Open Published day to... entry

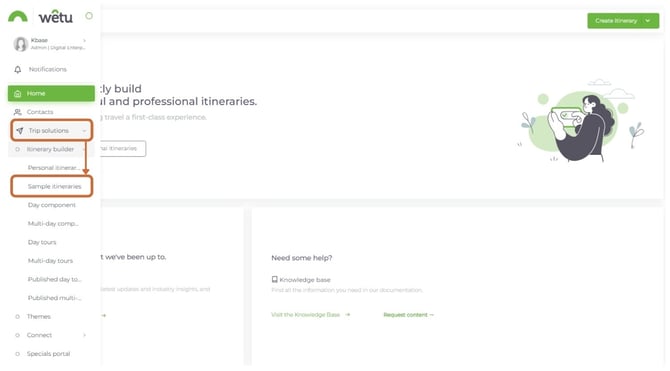click(x=54, y=279)
